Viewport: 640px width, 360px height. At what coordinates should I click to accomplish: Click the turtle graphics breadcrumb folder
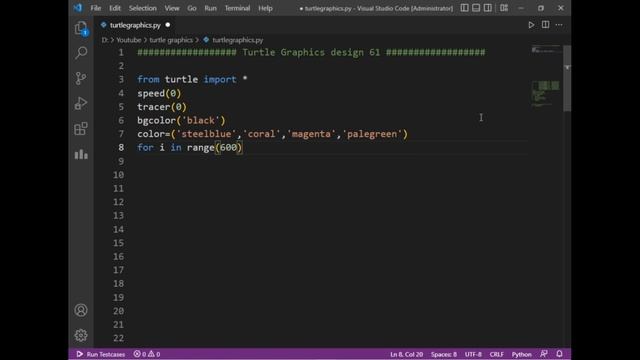(171, 40)
